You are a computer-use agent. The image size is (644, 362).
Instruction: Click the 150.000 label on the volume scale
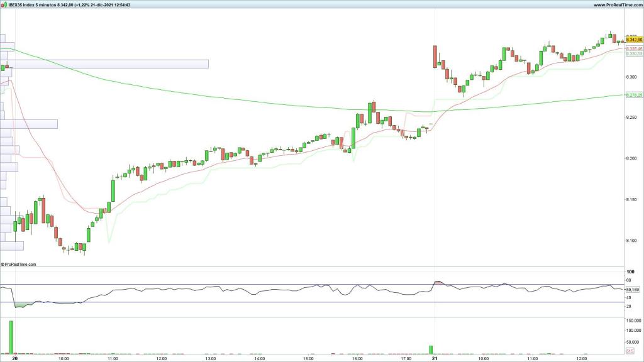coord(635,321)
